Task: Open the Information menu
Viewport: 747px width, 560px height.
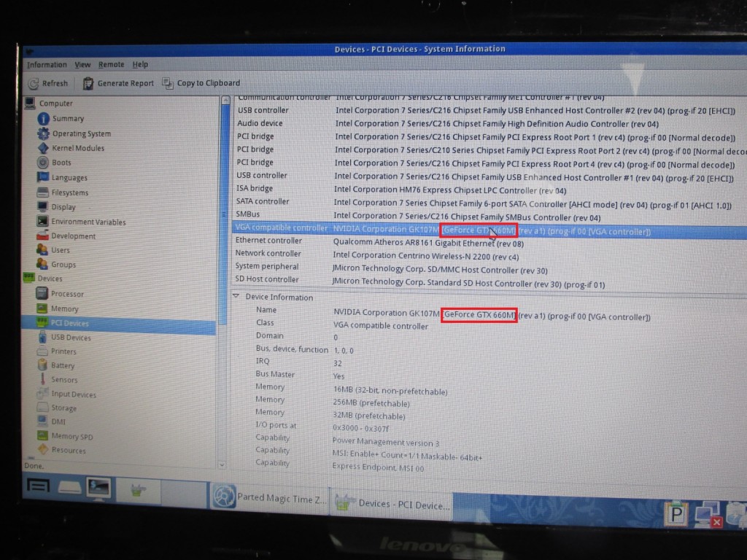Action: coord(47,65)
